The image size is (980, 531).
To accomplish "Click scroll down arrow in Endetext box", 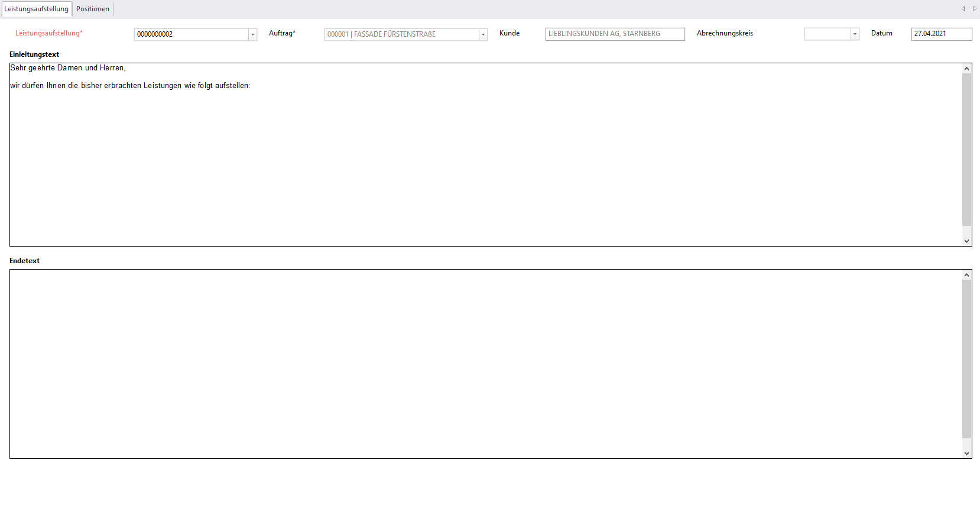I will pyautogui.click(x=966, y=453).
